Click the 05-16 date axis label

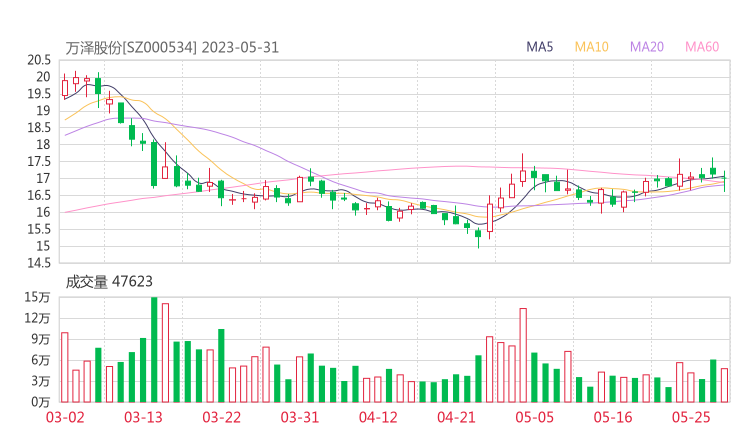[613, 417]
